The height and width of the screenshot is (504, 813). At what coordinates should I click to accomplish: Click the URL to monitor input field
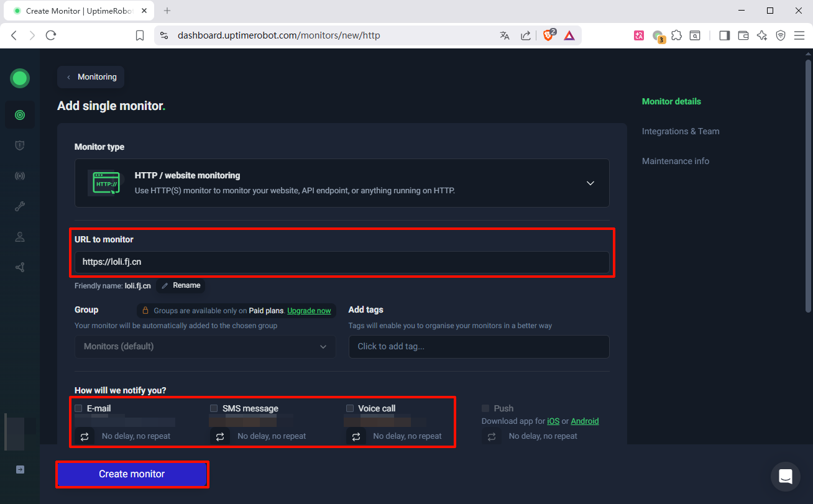point(342,262)
